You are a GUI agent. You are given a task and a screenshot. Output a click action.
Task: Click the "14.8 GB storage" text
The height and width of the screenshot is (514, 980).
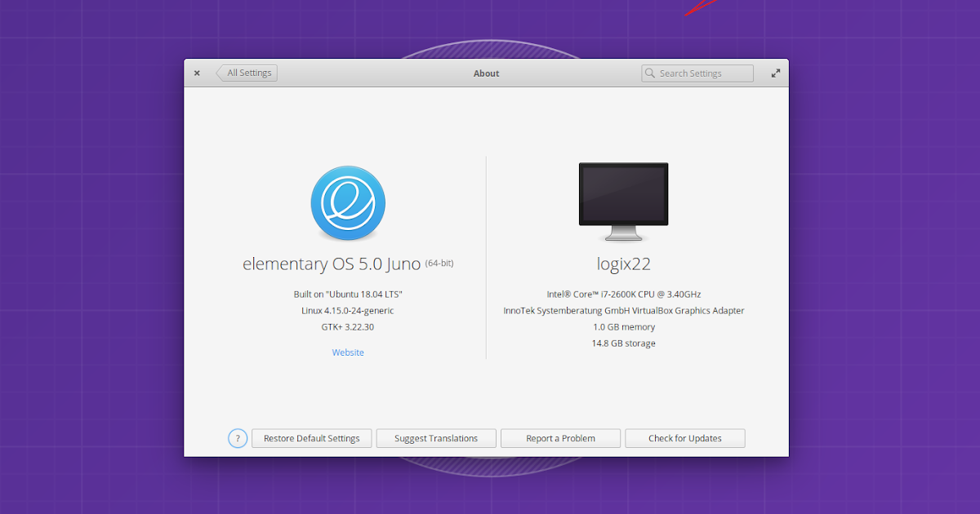[x=624, y=343]
